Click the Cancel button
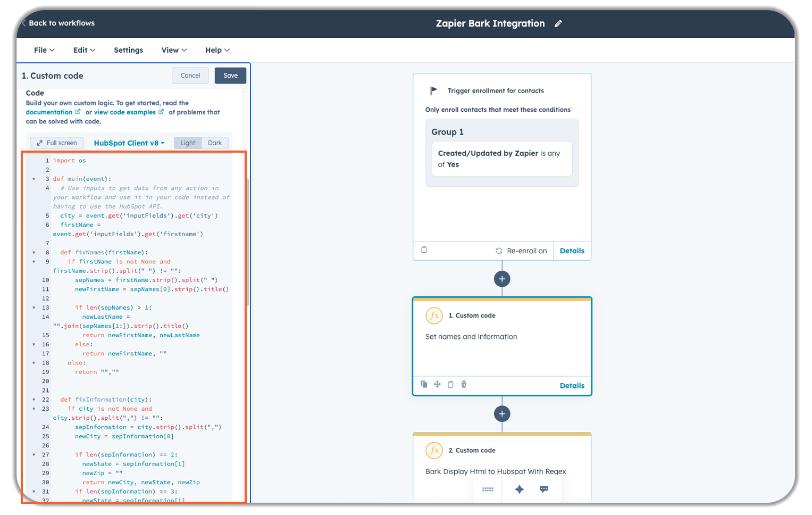The width and height of the screenshot is (812, 515). pos(190,76)
